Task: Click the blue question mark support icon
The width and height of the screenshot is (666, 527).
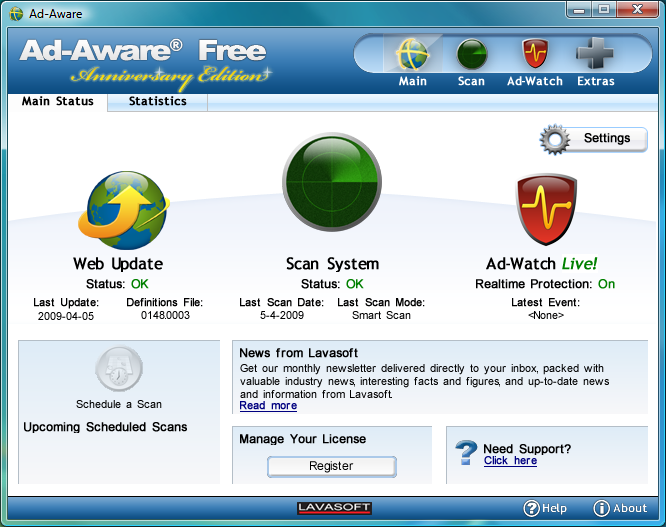Action: pyautogui.click(x=466, y=453)
